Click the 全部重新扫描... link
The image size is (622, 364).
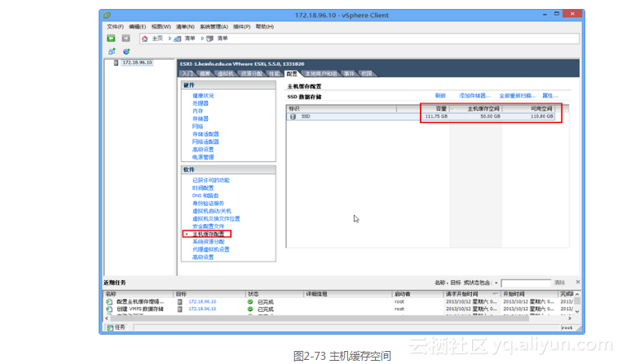pos(518,95)
